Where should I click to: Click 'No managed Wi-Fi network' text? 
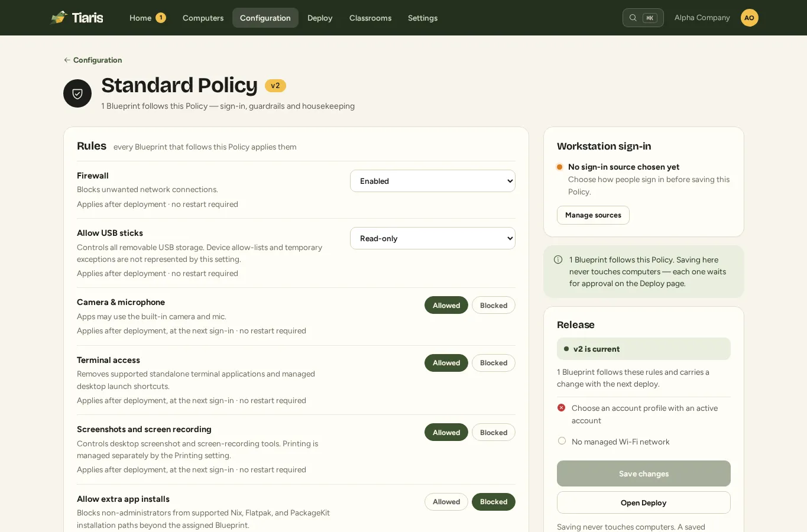[621, 442]
